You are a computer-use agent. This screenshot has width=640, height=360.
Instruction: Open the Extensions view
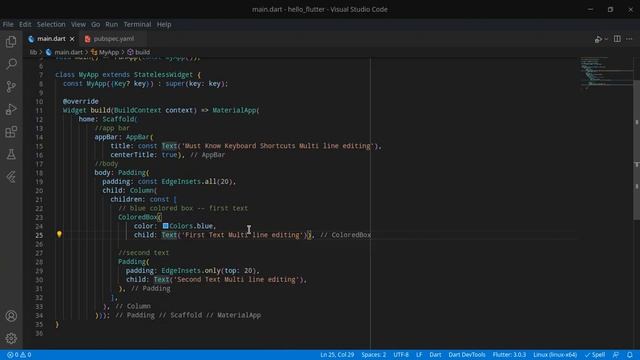(11, 132)
